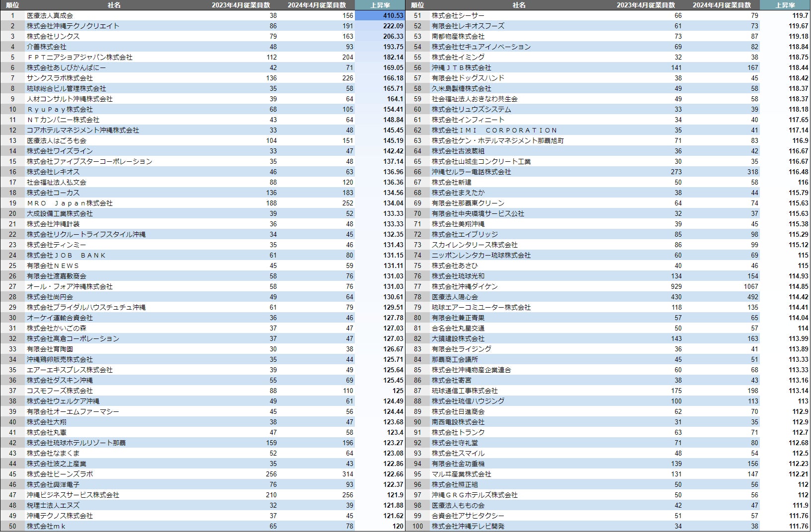The image size is (811, 532).
Task: Click the 株式会社セキュアイノベーション company name
Action: click(481, 47)
